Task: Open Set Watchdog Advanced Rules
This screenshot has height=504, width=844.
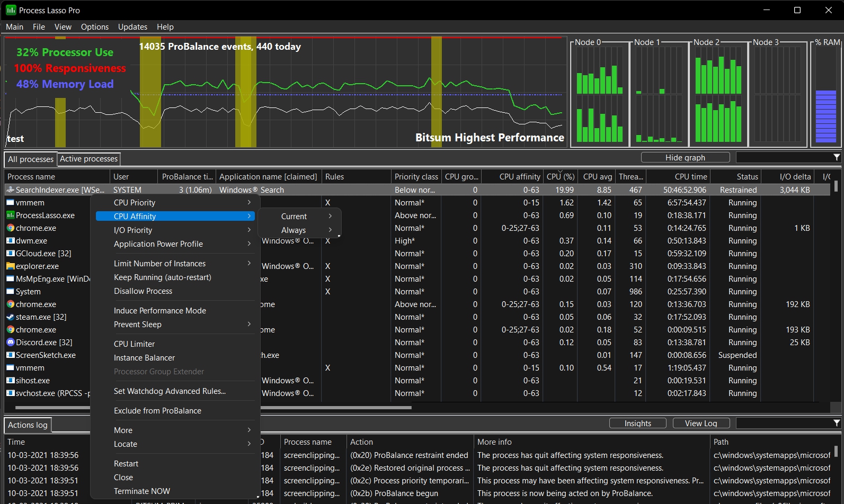Action: [175, 391]
